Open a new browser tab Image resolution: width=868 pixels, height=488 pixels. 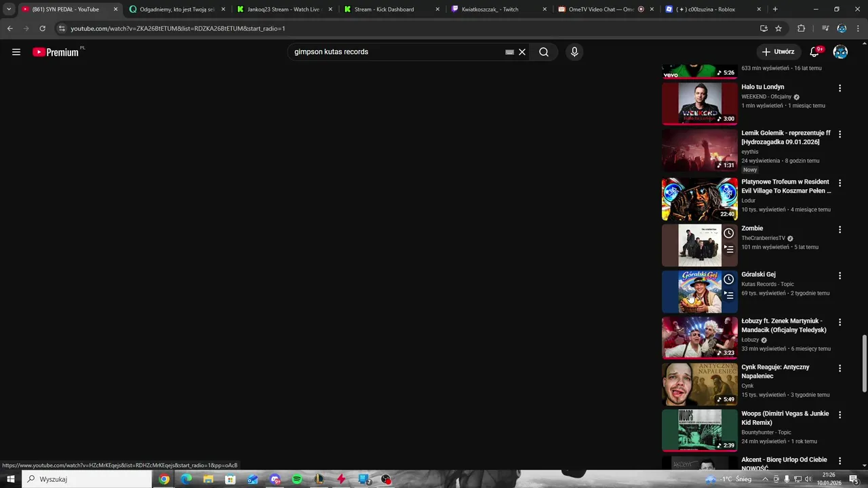tap(775, 9)
